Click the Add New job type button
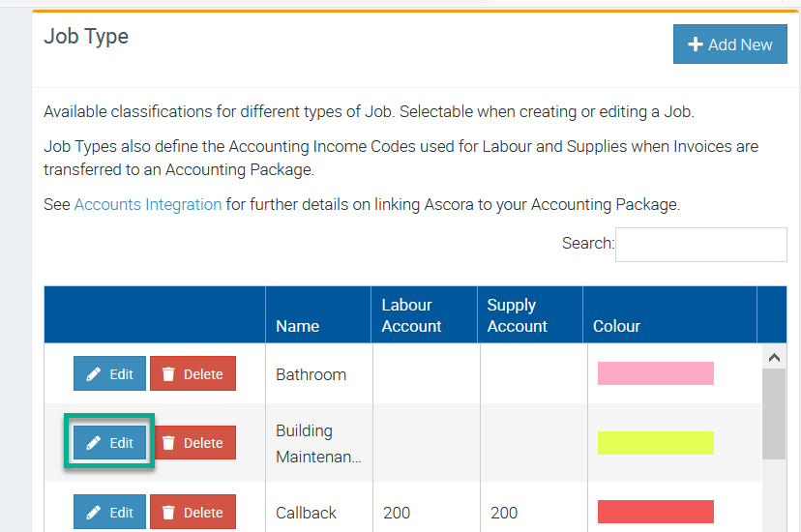The image size is (801, 532). pyautogui.click(x=729, y=44)
